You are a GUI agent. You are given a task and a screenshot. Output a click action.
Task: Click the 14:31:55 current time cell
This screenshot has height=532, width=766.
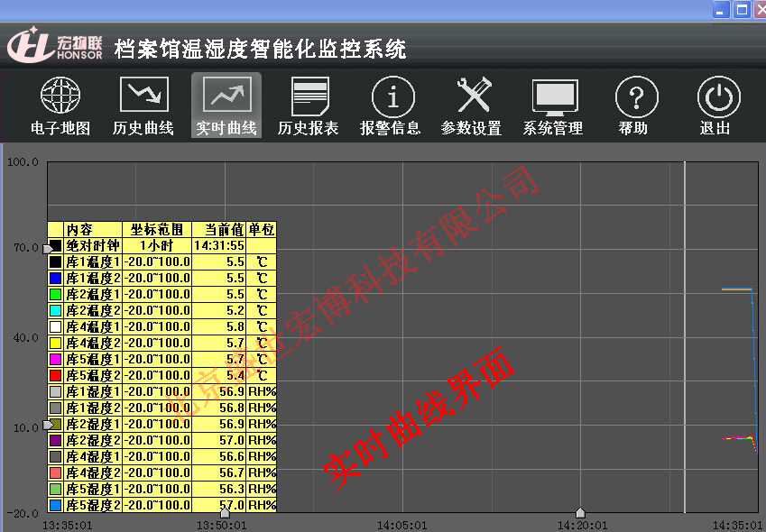[x=219, y=245]
